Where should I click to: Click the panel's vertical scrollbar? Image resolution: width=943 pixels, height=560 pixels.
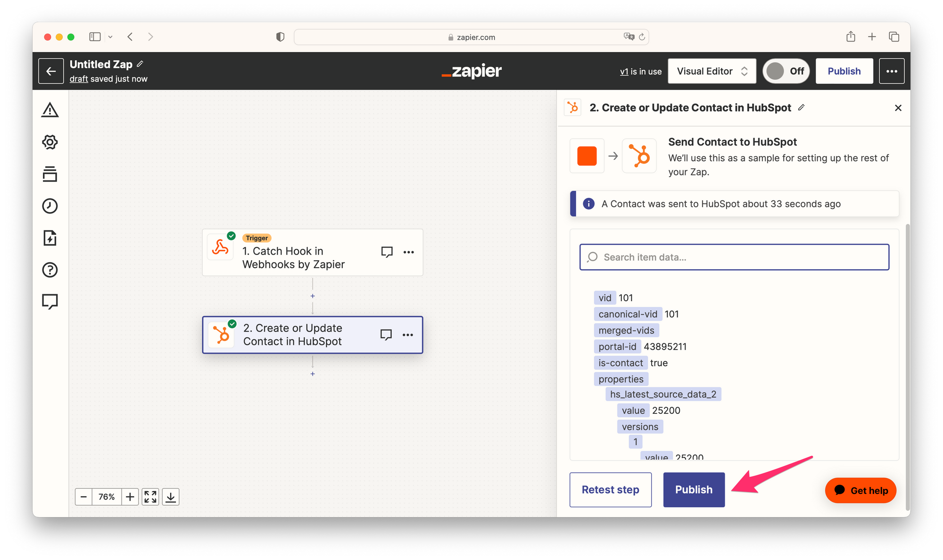click(x=908, y=367)
